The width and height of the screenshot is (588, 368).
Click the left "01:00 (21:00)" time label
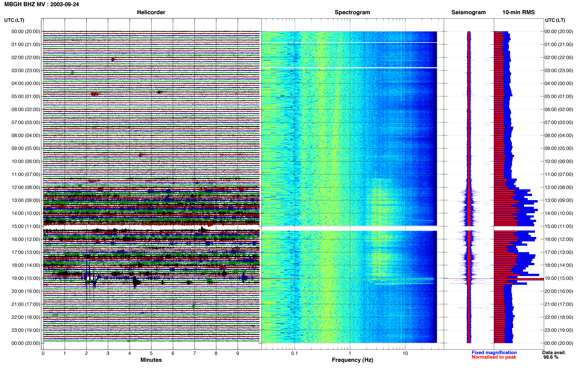click(26, 45)
